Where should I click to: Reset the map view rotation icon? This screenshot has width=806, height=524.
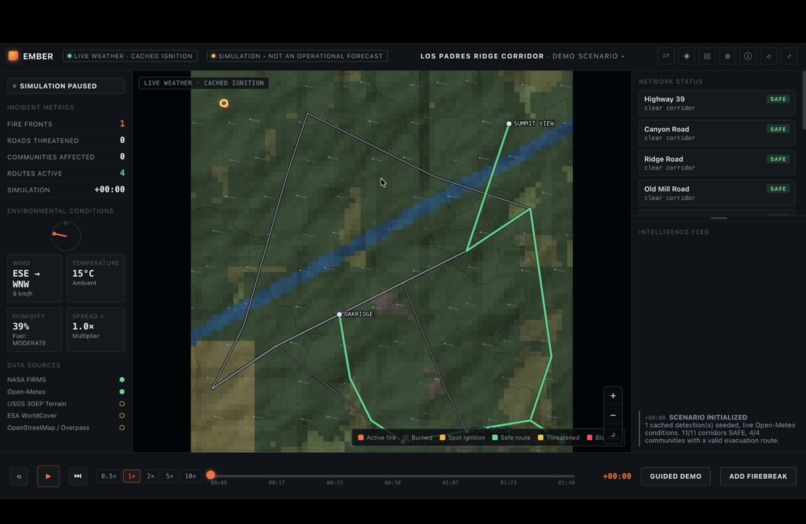click(613, 435)
